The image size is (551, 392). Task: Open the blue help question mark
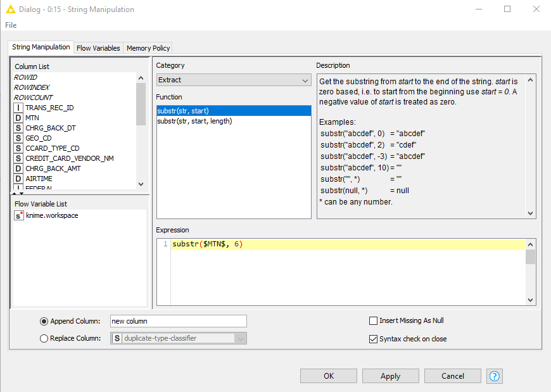pyautogui.click(x=495, y=376)
